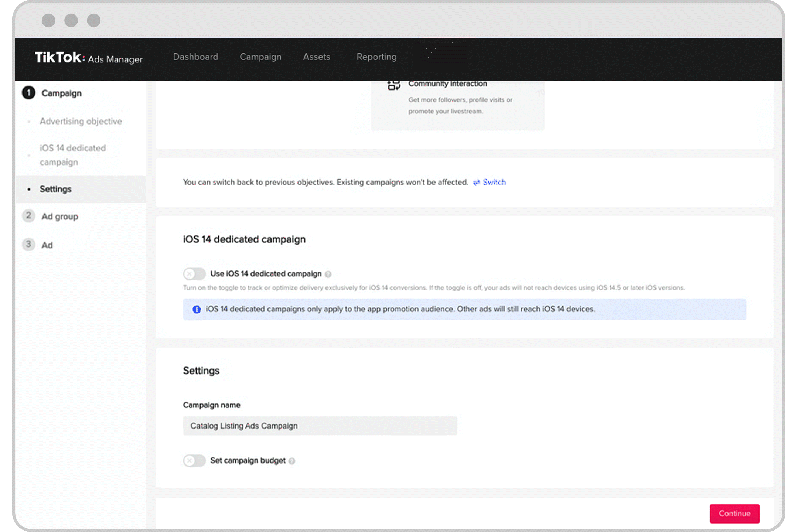Image resolution: width=798 pixels, height=532 pixels.
Task: Open the Dashboard menu
Action: (195, 57)
